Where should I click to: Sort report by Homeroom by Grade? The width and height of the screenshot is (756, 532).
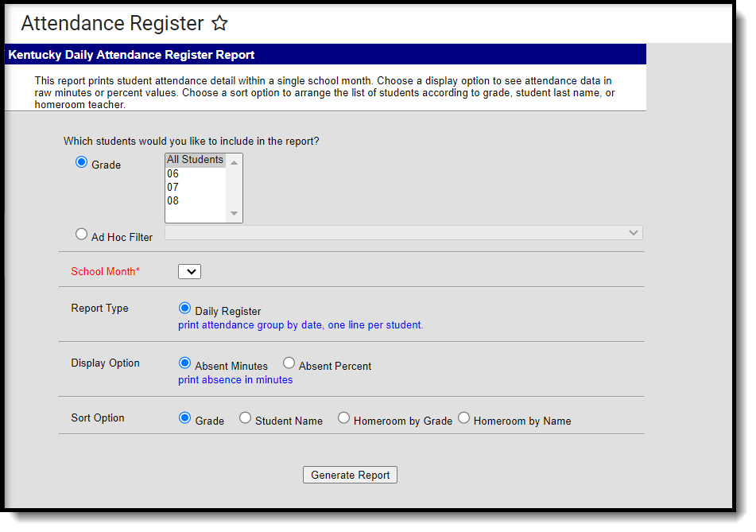343,417
